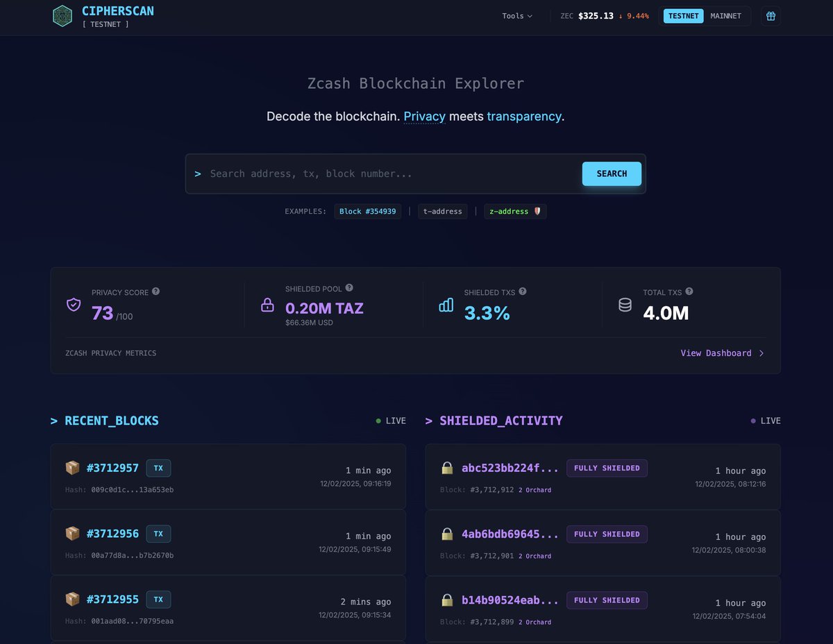
Task: Click LIVE indicator beside RECENT_BLOCKS
Action: (391, 421)
